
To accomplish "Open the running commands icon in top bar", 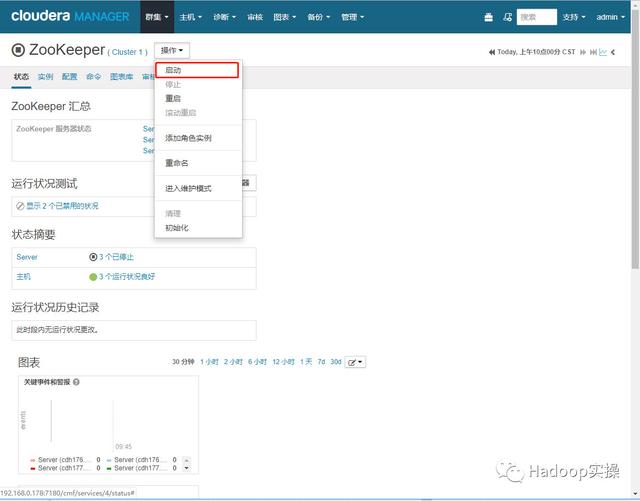I will point(507,17).
